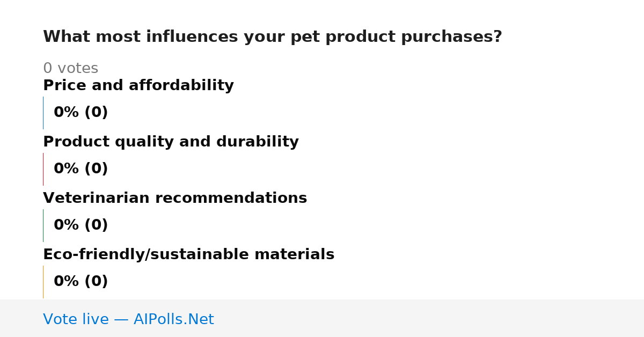Click the 0 votes total counter
The width and height of the screenshot is (644, 337).
[x=70, y=68]
